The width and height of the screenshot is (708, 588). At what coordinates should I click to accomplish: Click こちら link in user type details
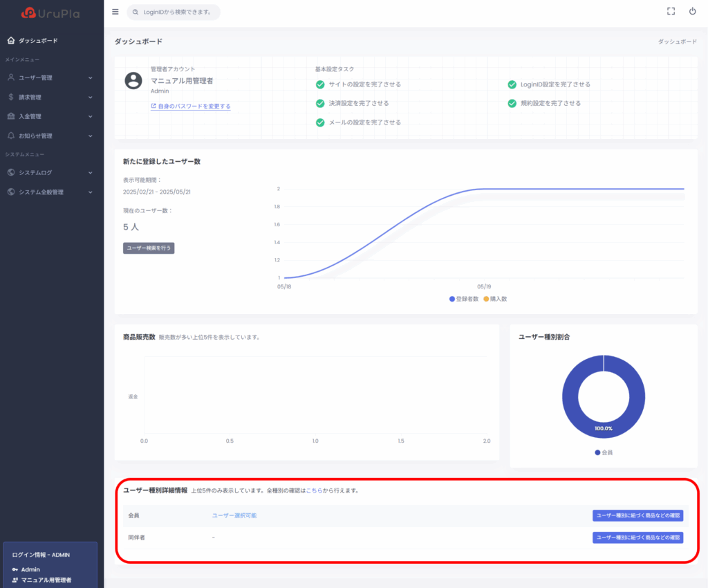[x=315, y=490]
